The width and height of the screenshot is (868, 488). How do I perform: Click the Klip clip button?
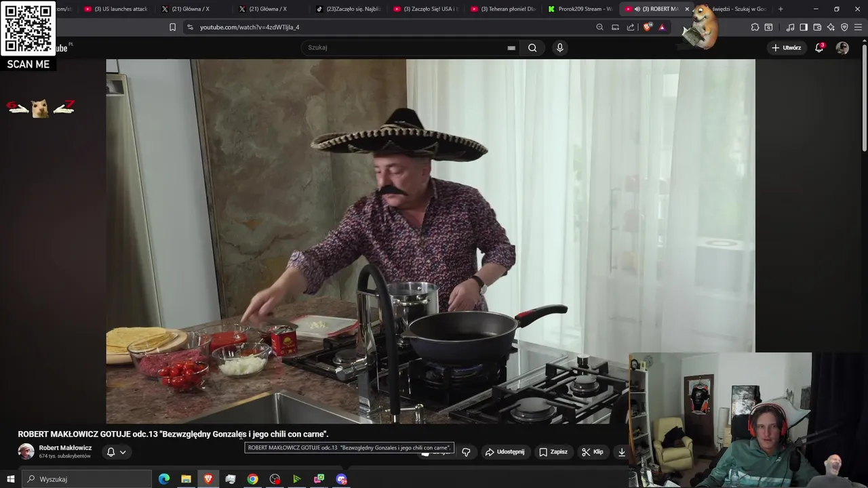click(592, 452)
